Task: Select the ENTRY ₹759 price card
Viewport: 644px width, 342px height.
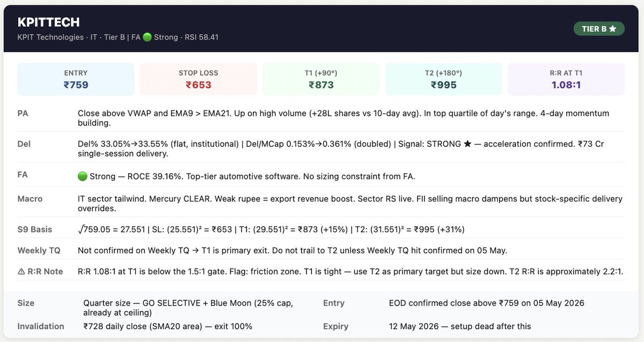Action: tap(76, 79)
